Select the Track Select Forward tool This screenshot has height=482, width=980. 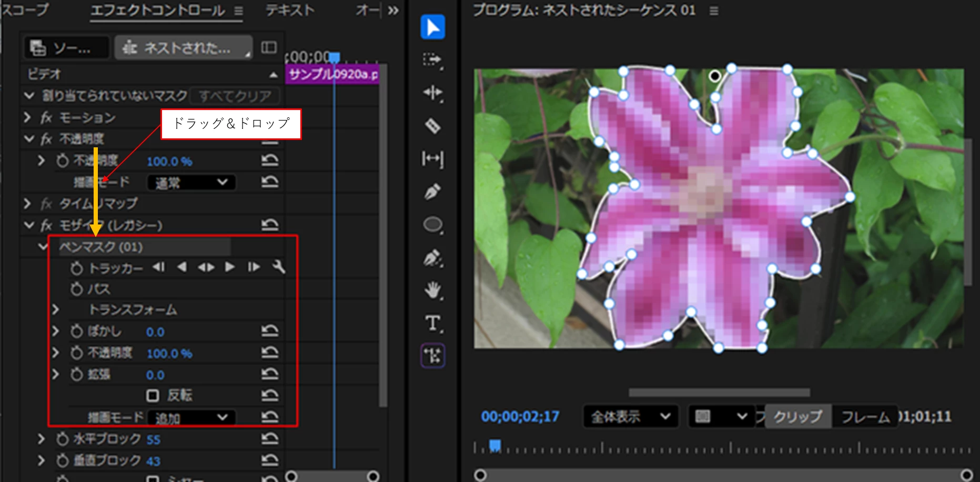pyautogui.click(x=432, y=60)
